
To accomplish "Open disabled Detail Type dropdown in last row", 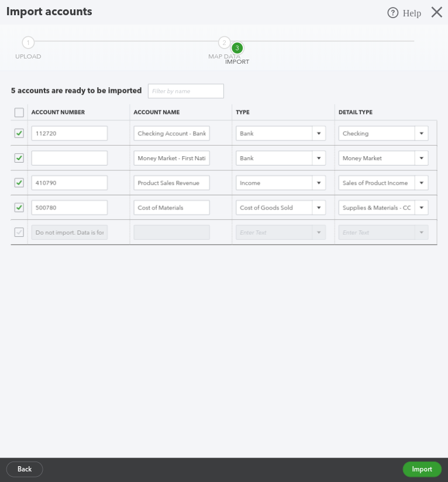I will pyautogui.click(x=422, y=232).
